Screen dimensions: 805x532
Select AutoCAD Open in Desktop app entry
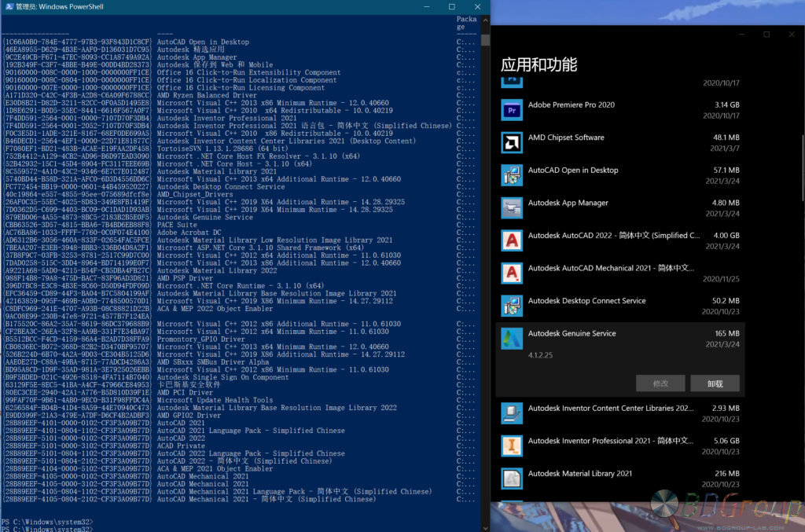pos(620,175)
